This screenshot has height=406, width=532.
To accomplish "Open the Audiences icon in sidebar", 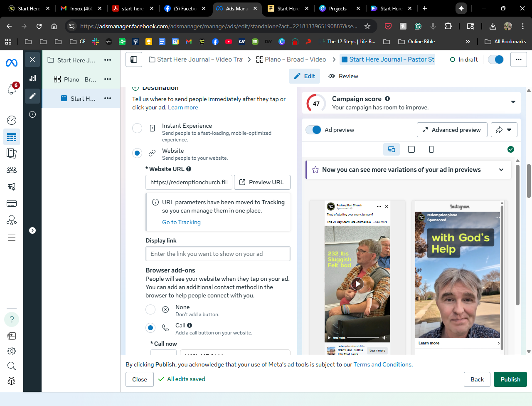I will point(12,170).
